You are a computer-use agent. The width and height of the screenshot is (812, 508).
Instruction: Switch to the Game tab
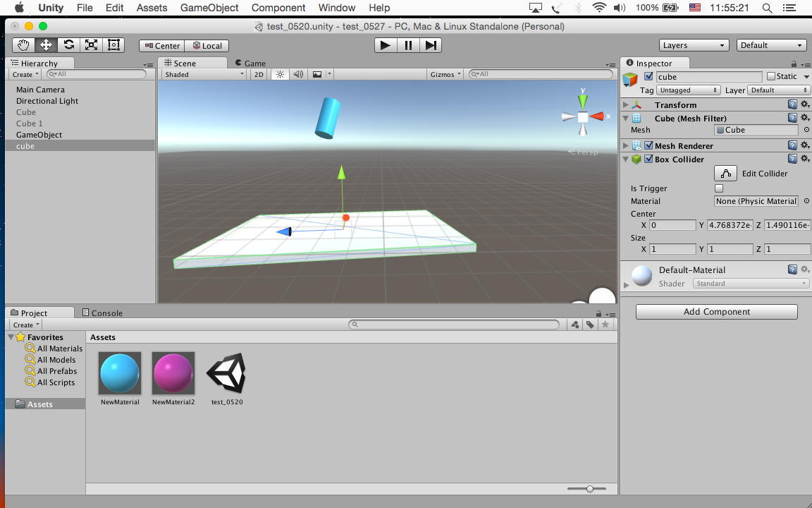coord(250,64)
